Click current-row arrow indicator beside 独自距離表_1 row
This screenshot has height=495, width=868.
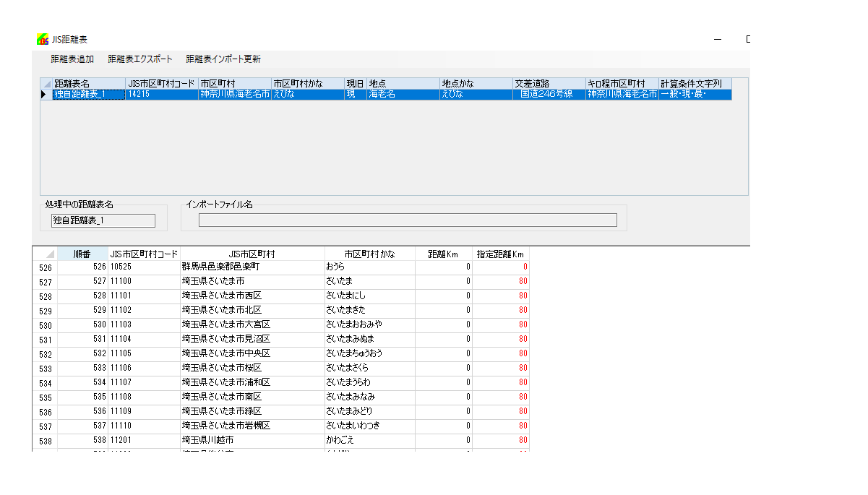(46, 95)
